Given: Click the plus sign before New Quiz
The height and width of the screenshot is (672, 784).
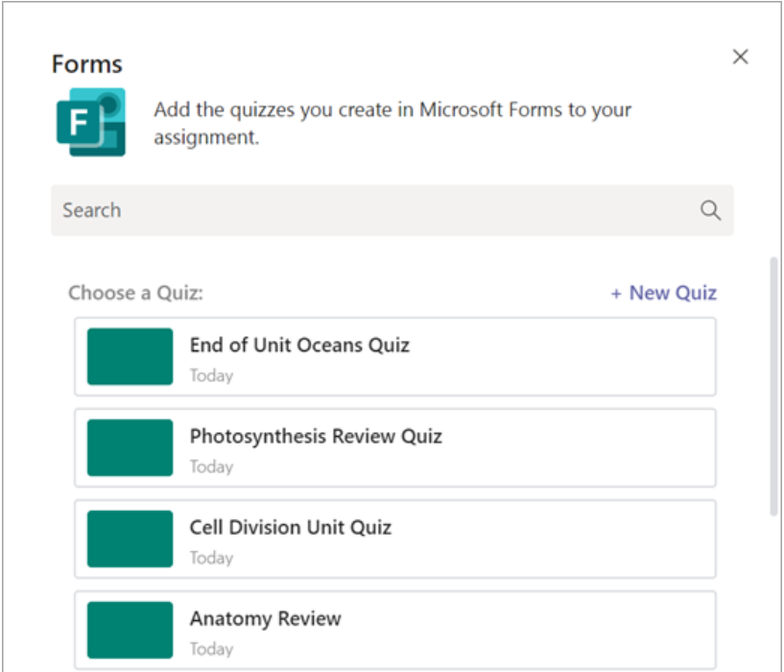Looking at the screenshot, I should [616, 293].
